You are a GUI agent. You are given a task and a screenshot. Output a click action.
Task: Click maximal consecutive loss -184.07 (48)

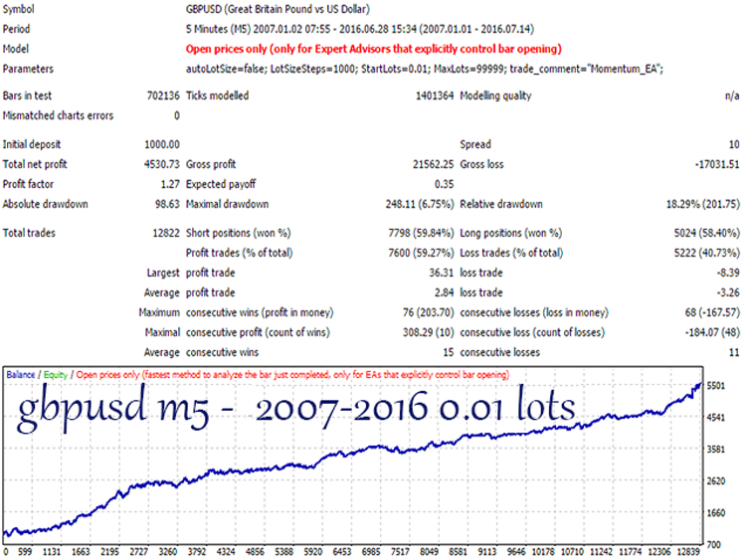click(x=712, y=333)
